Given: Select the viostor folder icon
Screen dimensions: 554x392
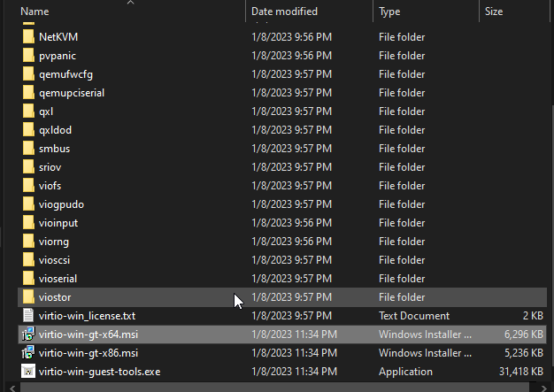Looking at the screenshot, I should coord(28,297).
